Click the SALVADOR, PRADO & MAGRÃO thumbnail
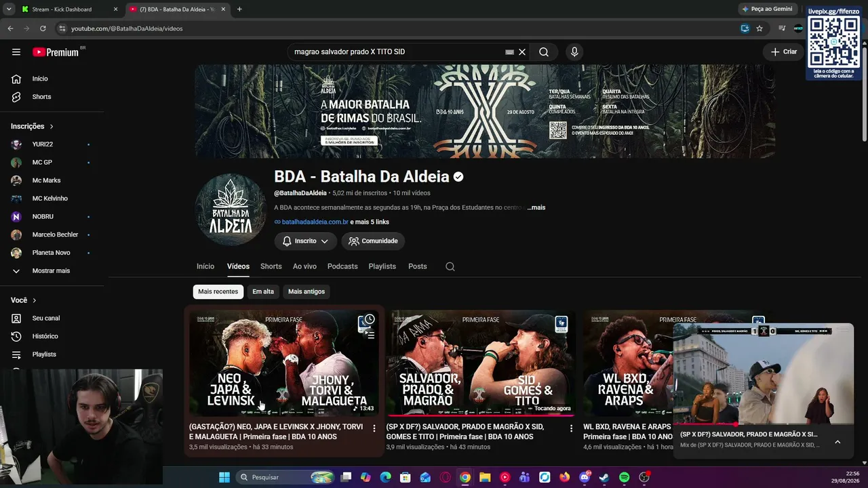868x488 pixels. point(481,363)
